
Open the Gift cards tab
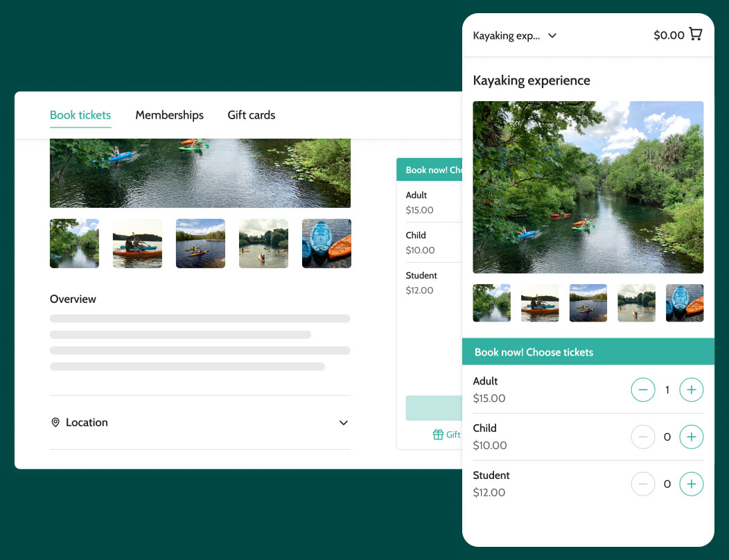pyautogui.click(x=251, y=115)
